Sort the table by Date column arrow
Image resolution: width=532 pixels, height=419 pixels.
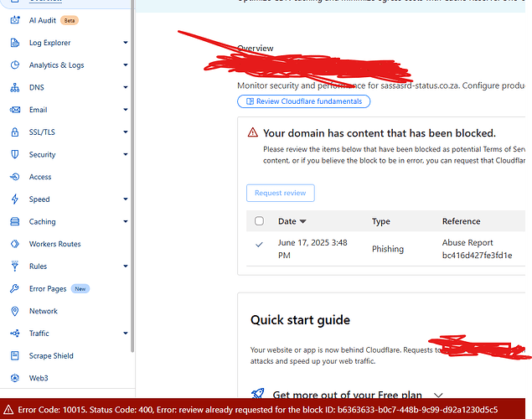point(303,221)
